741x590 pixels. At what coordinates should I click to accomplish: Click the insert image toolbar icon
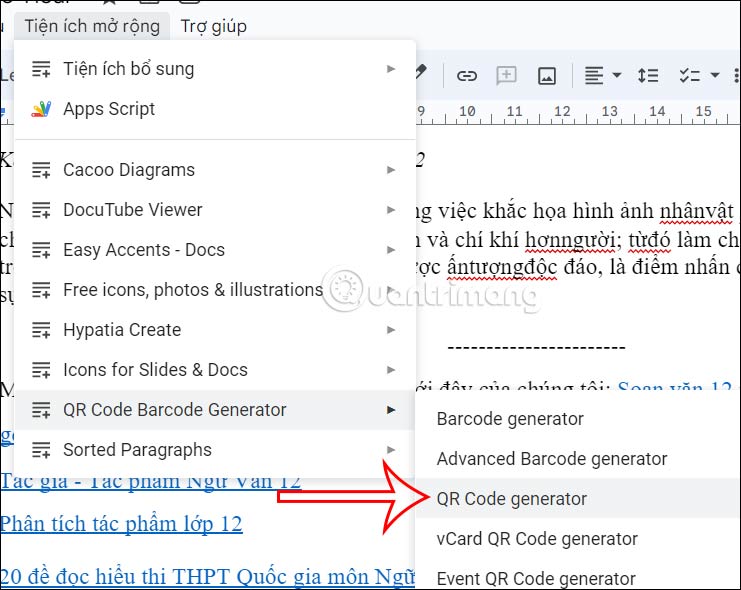tap(547, 76)
